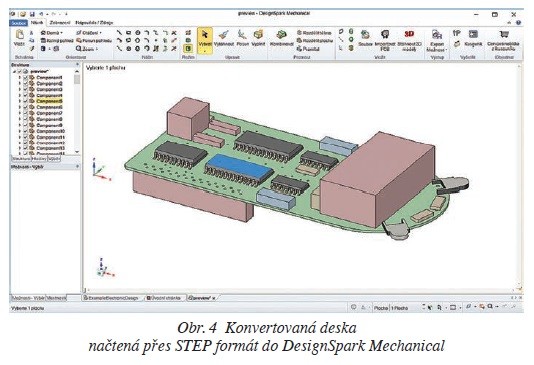Expand the Component8 tree node

20,119
